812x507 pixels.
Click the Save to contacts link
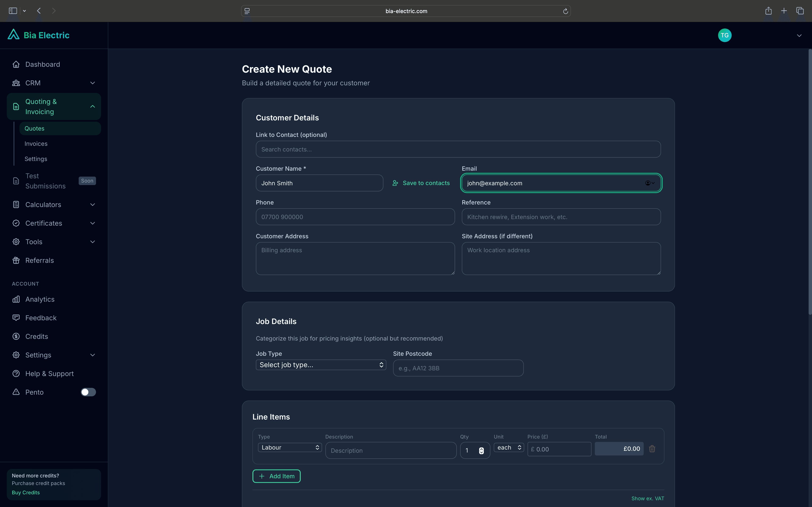tap(421, 183)
